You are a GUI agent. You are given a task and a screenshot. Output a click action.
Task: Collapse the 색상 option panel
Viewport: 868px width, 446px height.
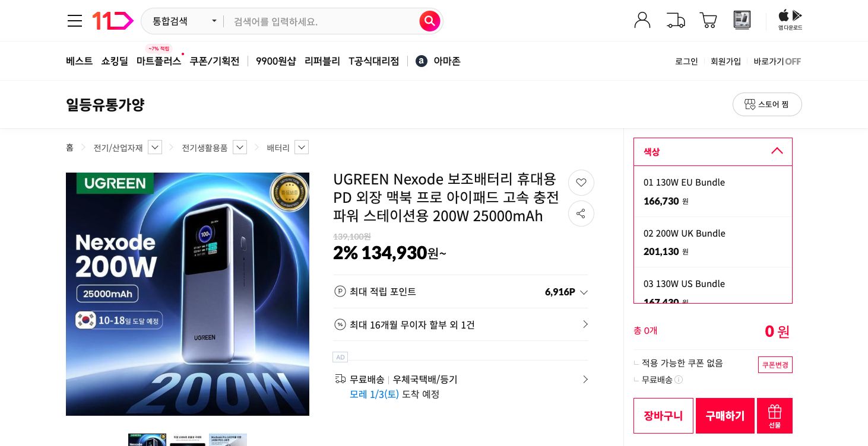(x=777, y=151)
